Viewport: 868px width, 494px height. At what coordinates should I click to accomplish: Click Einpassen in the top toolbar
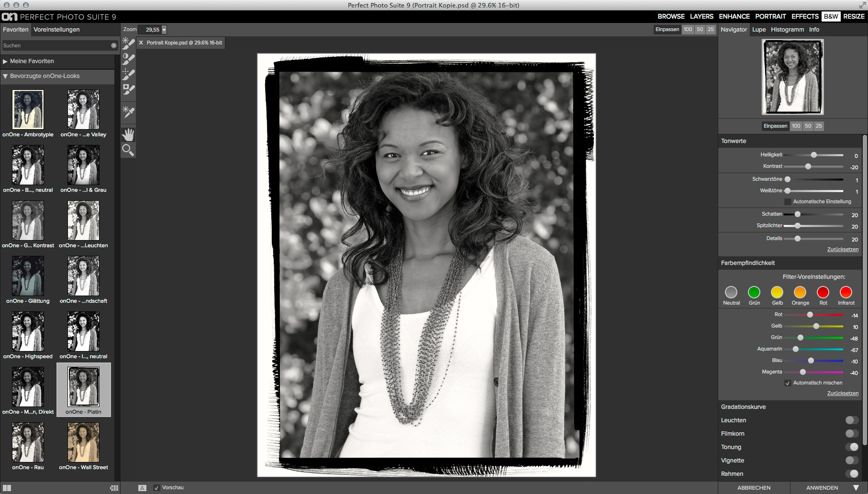click(667, 30)
